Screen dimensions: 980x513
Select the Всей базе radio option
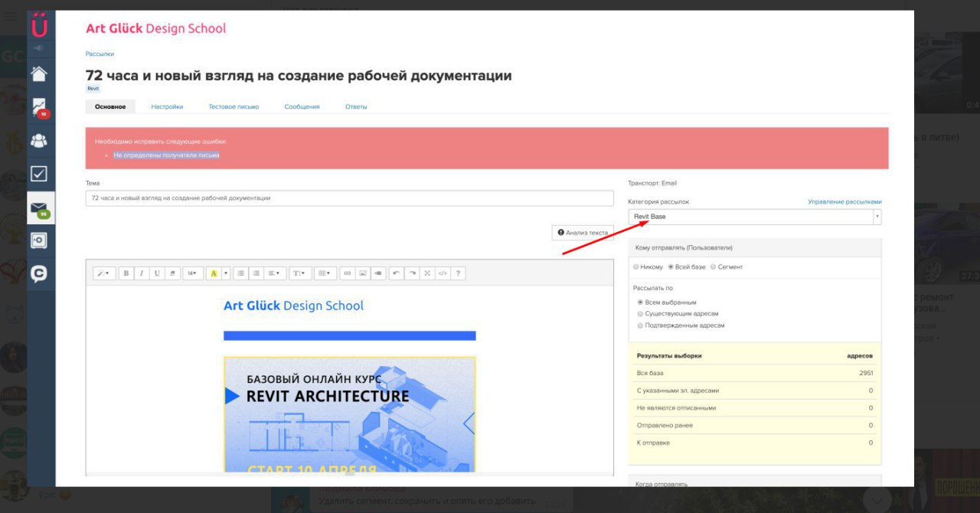tap(671, 267)
